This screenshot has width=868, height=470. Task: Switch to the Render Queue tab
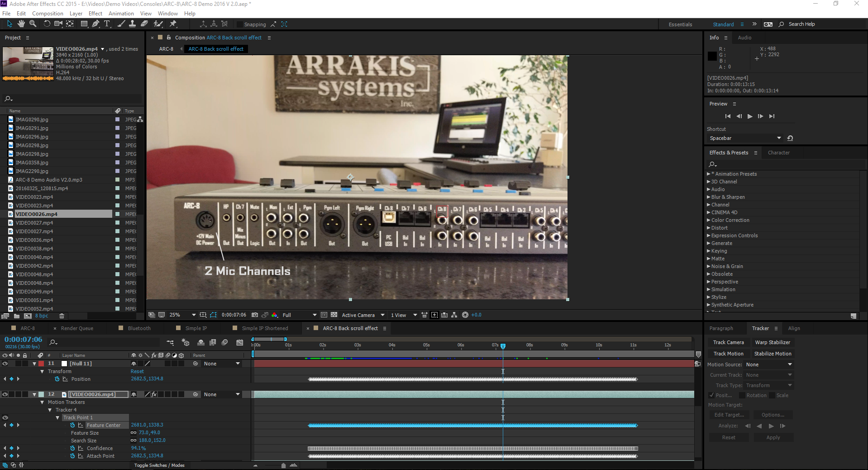coord(77,328)
